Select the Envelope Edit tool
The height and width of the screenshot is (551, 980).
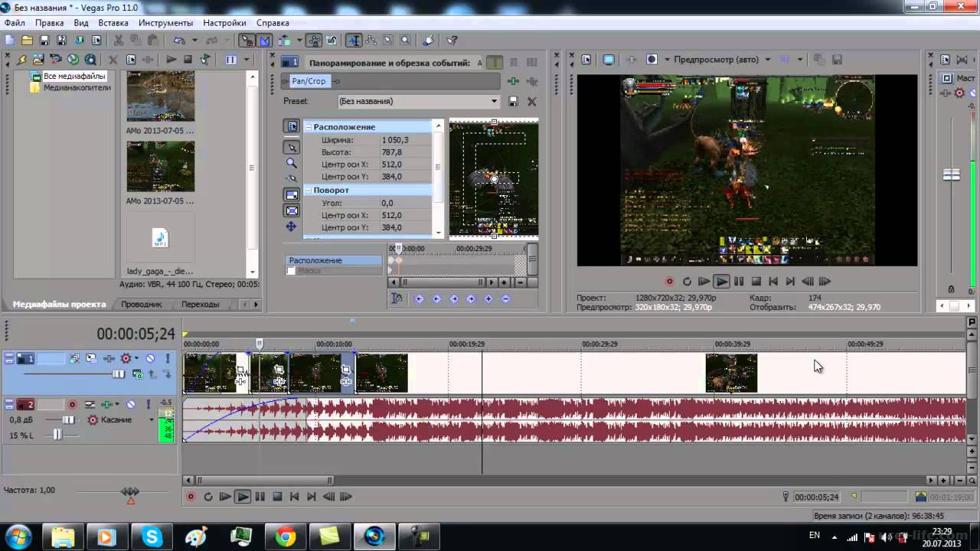[371, 41]
